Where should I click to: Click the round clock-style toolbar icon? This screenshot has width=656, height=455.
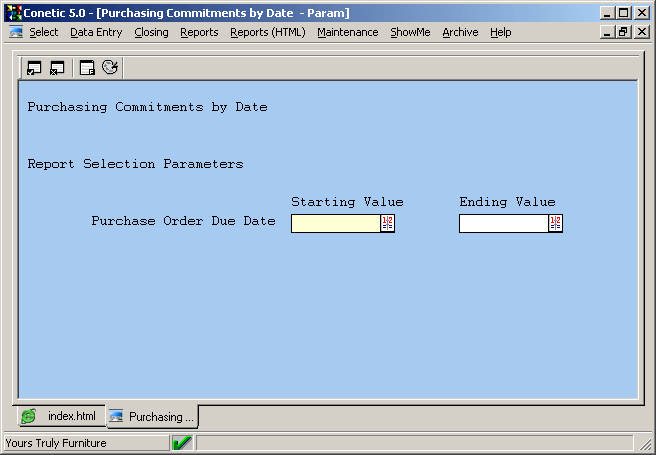(x=110, y=68)
